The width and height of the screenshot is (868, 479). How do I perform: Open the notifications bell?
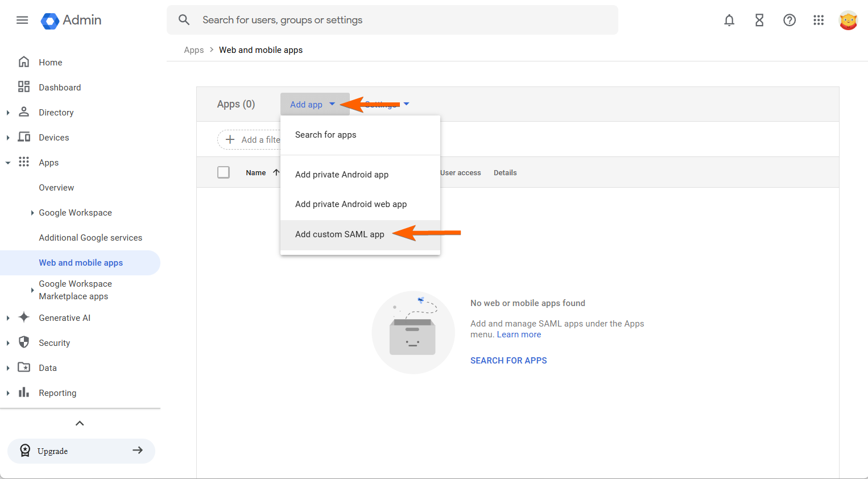[729, 20]
